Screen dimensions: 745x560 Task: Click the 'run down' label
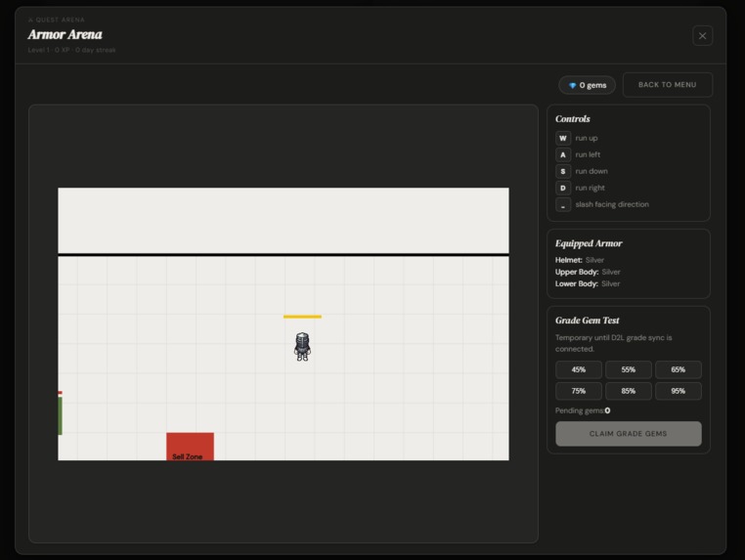592,171
